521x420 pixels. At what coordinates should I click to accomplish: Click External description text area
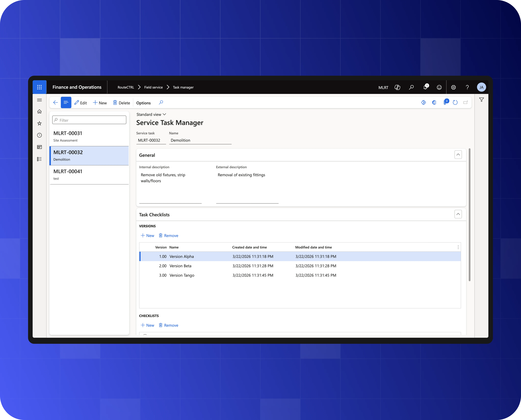coord(247,187)
